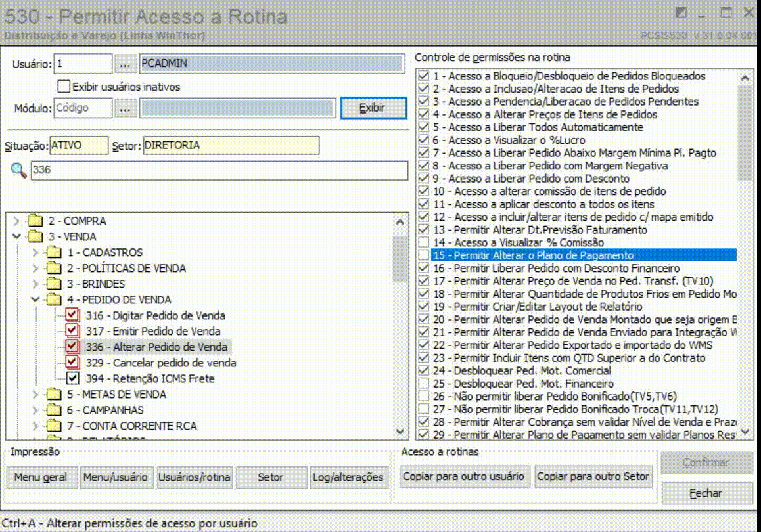This screenshot has height=532, width=761.
Task: Click the folder icon of 2 - POLÍTICAS DE VENDA
Action: [x=54, y=268]
